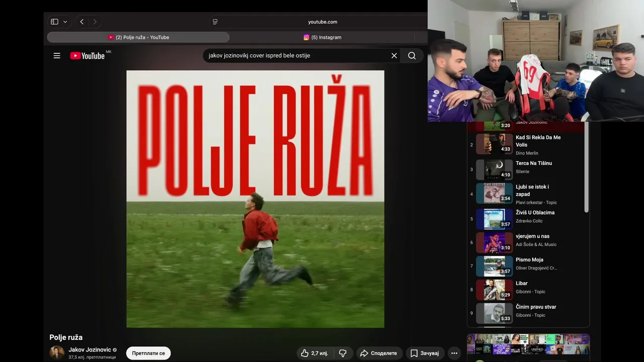Play Libar from playlist
This screenshot has width=644, height=362.
tap(521, 284)
